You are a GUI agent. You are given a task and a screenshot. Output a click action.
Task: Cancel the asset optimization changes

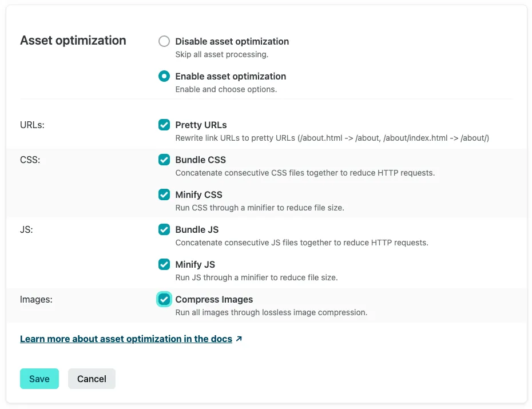coord(92,379)
